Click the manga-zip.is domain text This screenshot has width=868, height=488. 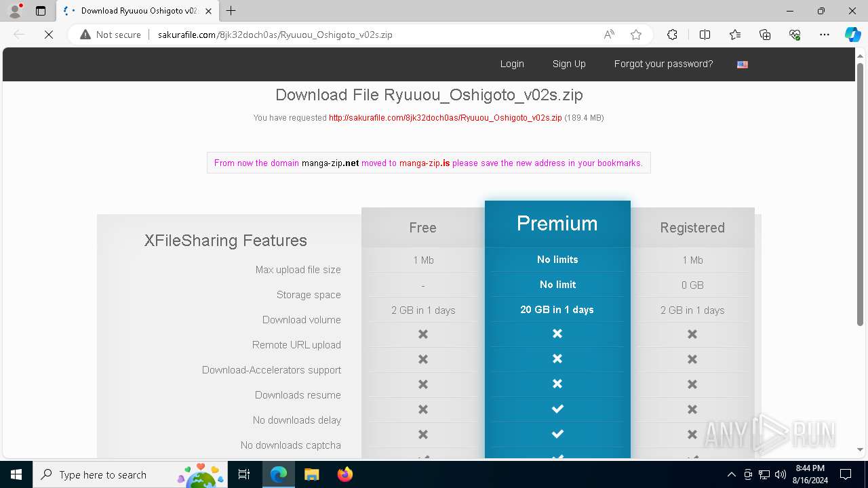coord(425,163)
